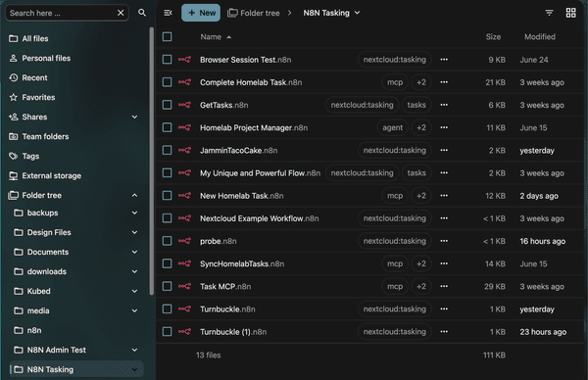Viewport: 588px width, 380px height.
Task: Check GetTasks.n8n checkbox
Action: [x=168, y=105]
